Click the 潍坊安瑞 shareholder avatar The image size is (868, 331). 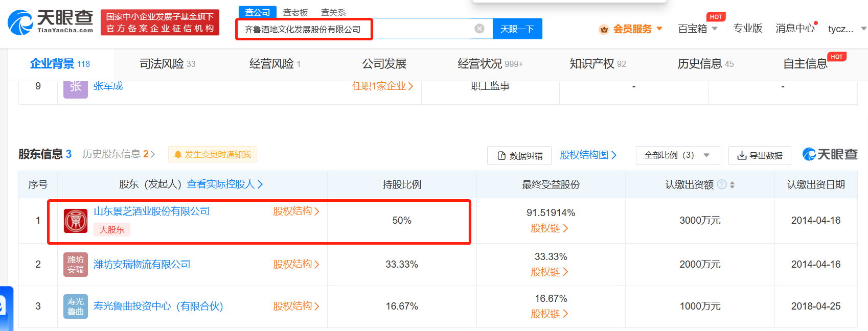tap(76, 265)
